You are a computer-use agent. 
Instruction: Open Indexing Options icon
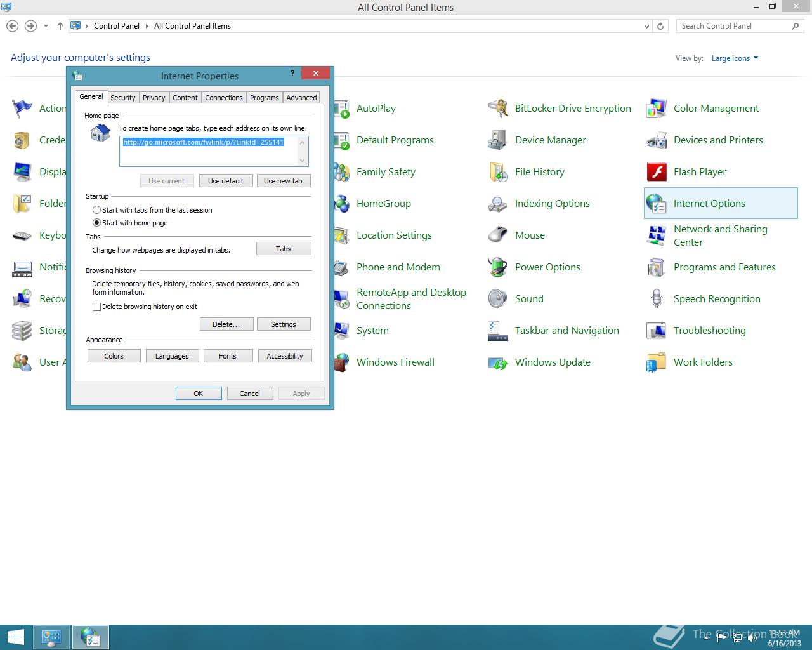(x=498, y=204)
